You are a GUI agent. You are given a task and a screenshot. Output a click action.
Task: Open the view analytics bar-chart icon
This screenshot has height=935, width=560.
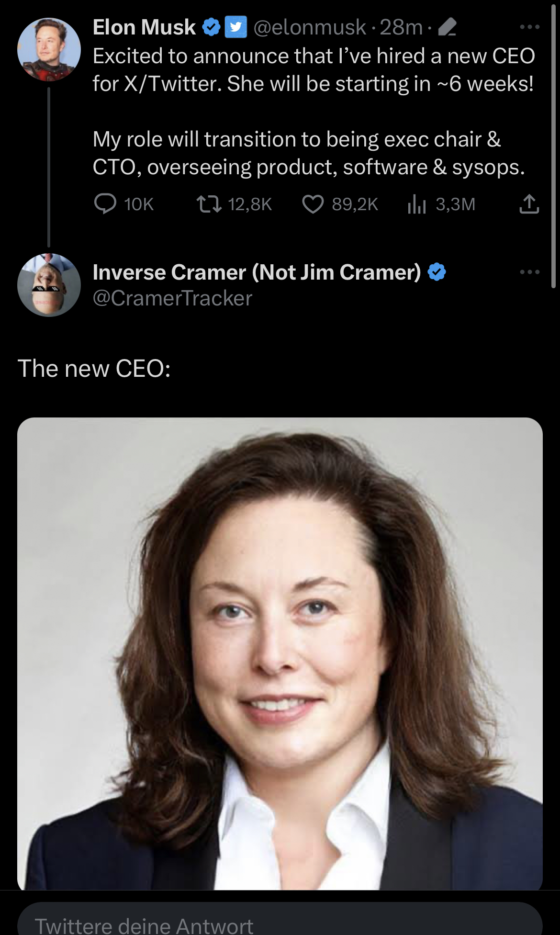416,204
